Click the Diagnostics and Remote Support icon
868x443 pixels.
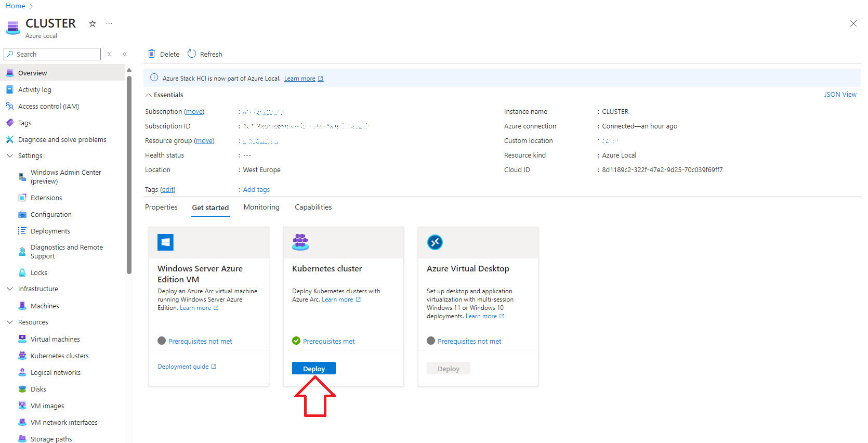click(x=22, y=252)
